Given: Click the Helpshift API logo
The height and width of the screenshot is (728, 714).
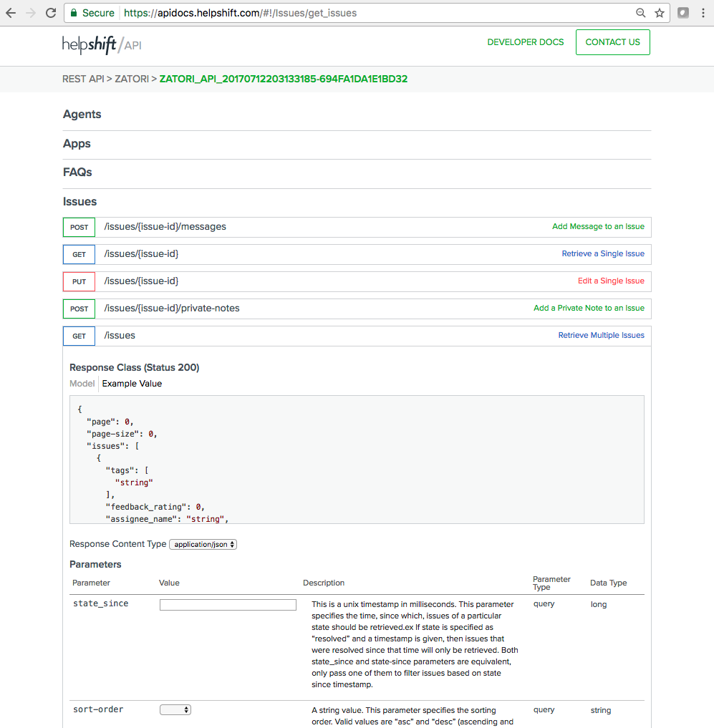Looking at the screenshot, I should [102, 44].
